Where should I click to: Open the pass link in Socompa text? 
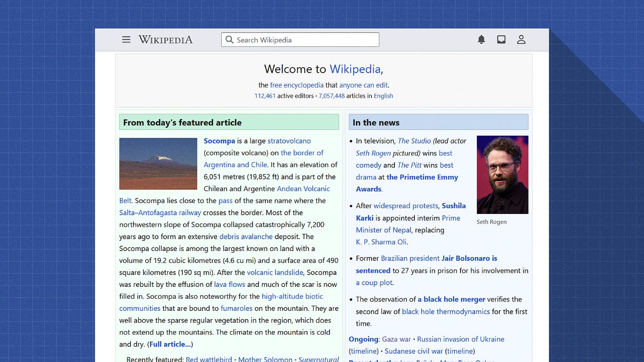[x=225, y=201]
